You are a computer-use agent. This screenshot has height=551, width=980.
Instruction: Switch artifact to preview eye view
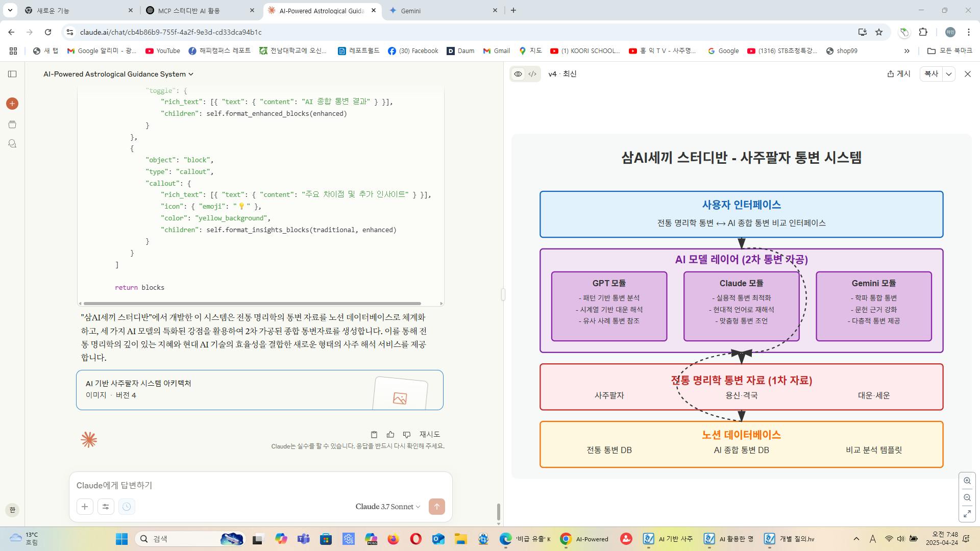pyautogui.click(x=518, y=74)
